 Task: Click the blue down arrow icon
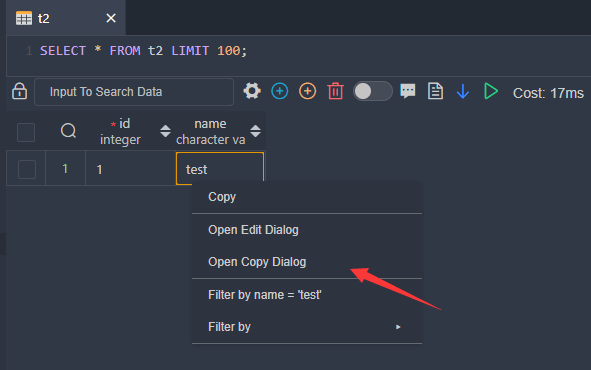[463, 91]
